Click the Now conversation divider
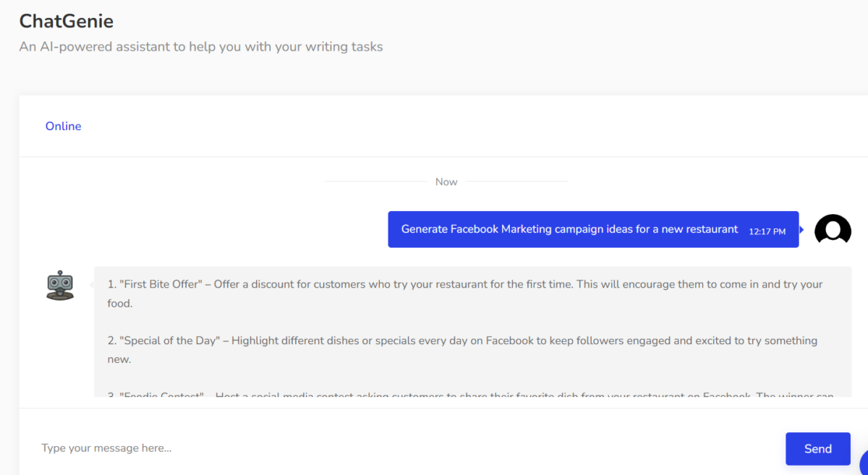Viewport: 868px width, 475px height. (446, 181)
